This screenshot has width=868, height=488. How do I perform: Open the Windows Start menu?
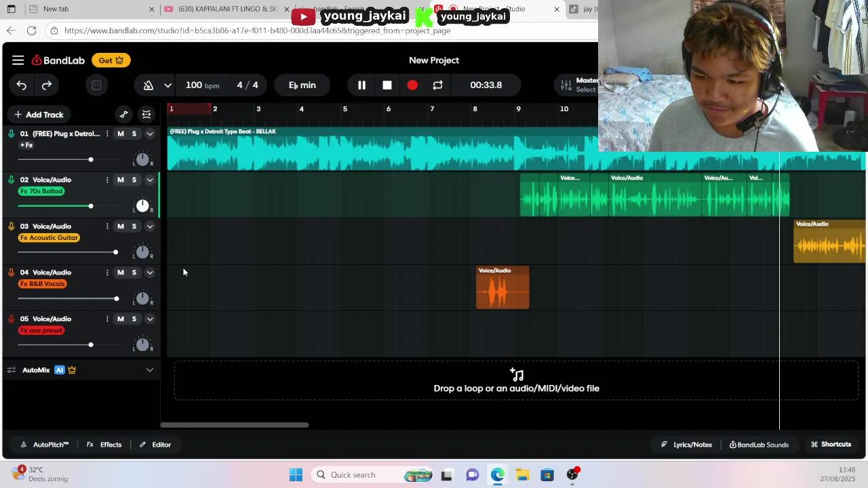pos(296,475)
